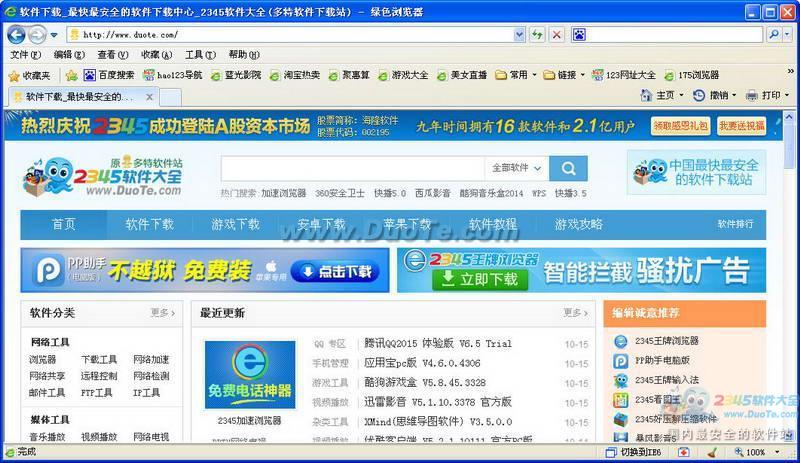Open the hao123导航 bookmark
Image resolution: width=800 pixels, height=463 pixels.
pos(172,75)
